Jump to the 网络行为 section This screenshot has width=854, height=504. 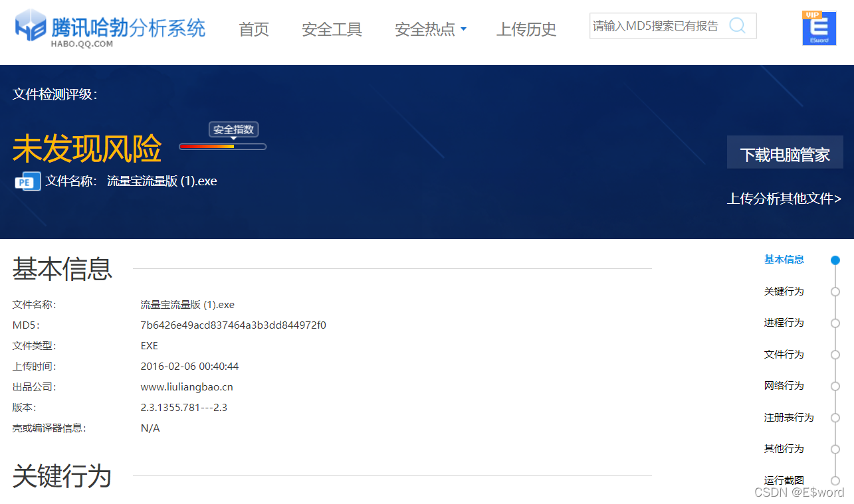point(784,386)
